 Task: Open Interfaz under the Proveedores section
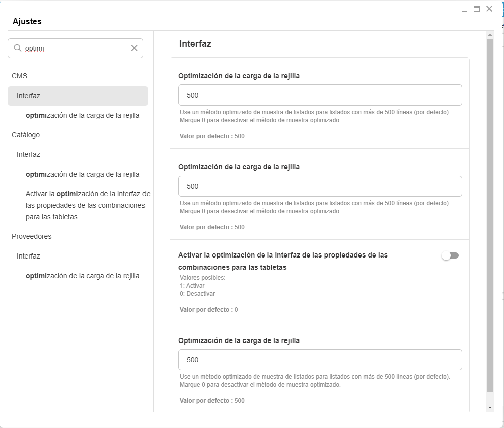click(28, 256)
